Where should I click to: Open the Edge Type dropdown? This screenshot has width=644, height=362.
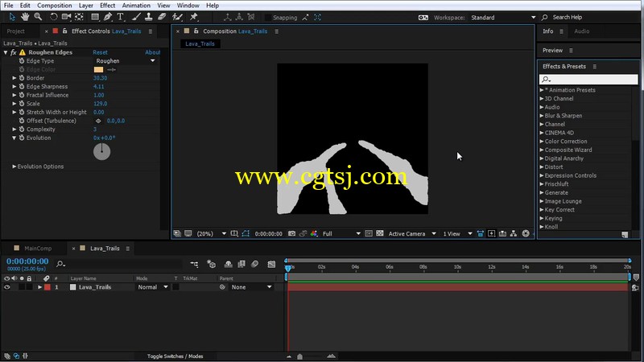pyautogui.click(x=126, y=61)
